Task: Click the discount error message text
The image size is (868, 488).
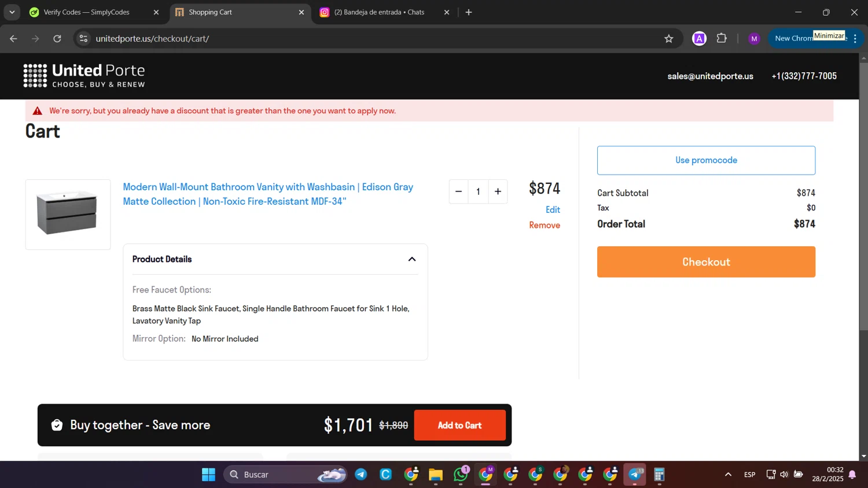Action: [x=223, y=111]
